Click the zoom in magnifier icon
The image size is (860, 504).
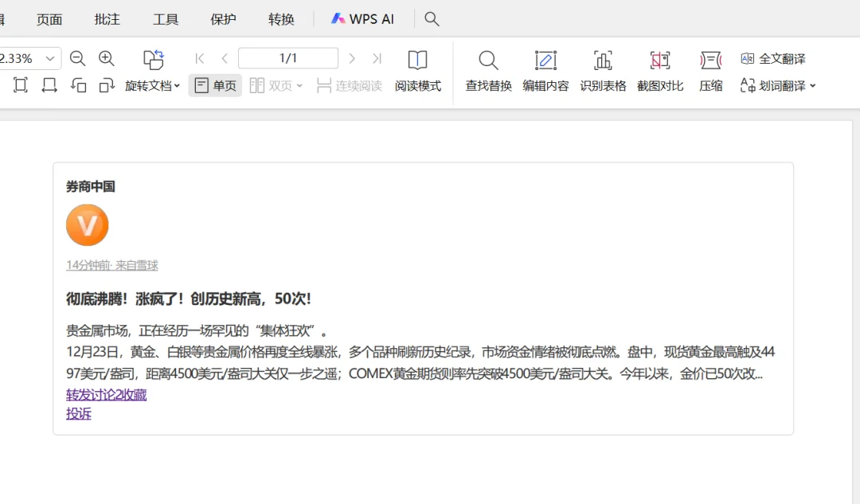point(106,58)
